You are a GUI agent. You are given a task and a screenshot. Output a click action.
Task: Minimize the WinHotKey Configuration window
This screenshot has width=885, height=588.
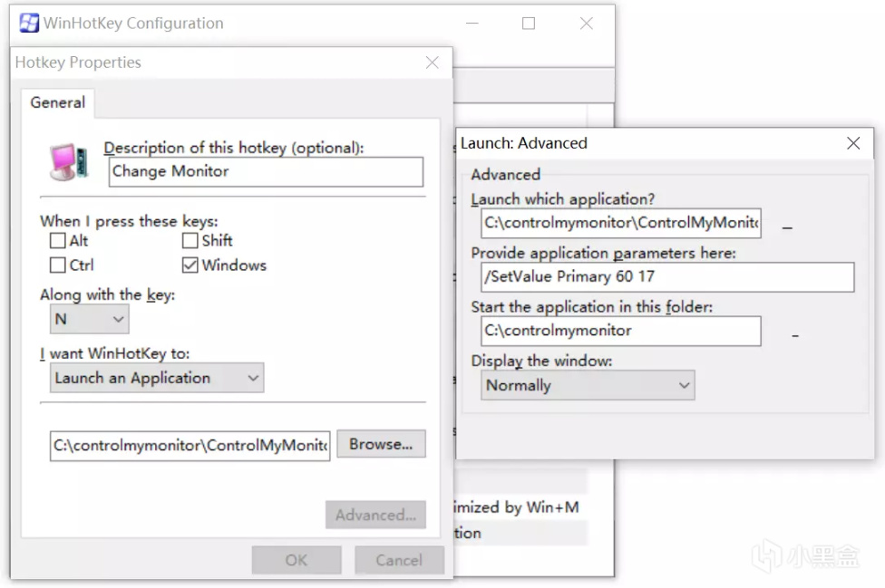(x=472, y=24)
